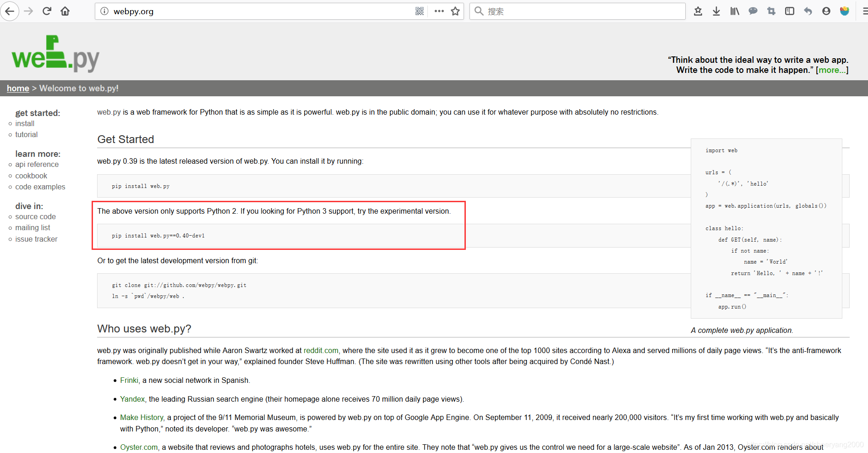Click the 'dive in:' sidebar heading
This screenshot has height=453, width=868.
click(29, 206)
